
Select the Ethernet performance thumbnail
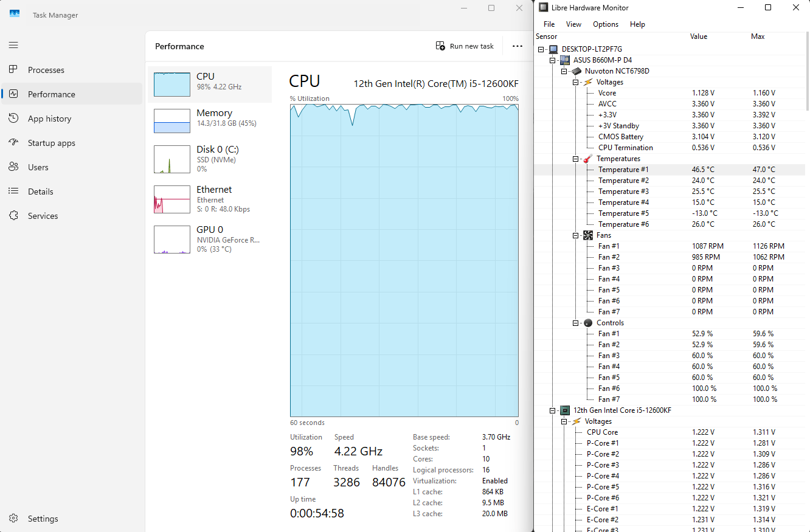tap(172, 199)
